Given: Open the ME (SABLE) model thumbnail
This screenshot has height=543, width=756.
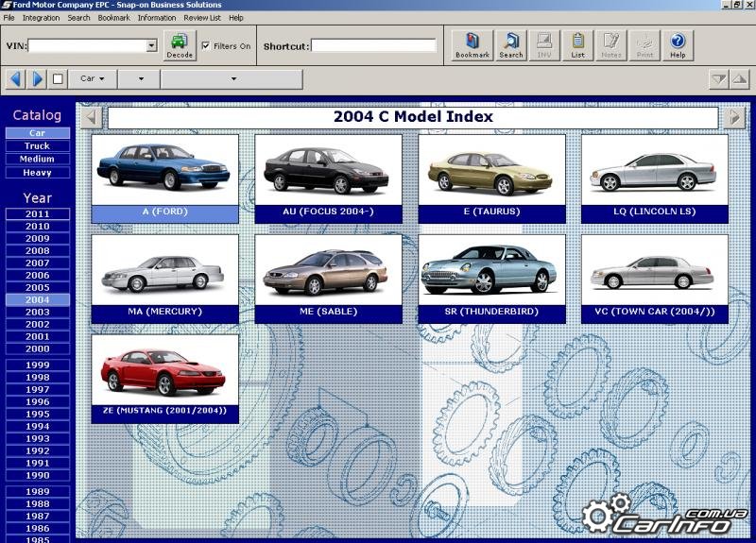Looking at the screenshot, I should tap(328, 279).
